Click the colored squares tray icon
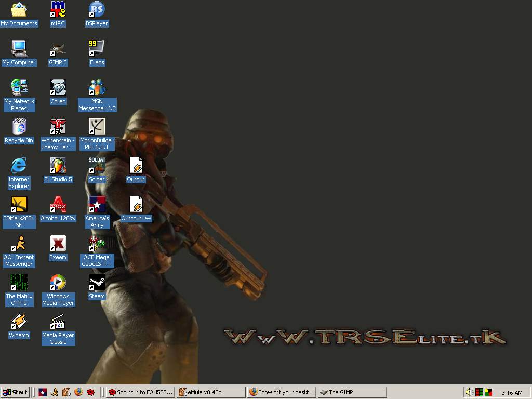The width and height of the screenshot is (532, 399). click(x=488, y=393)
